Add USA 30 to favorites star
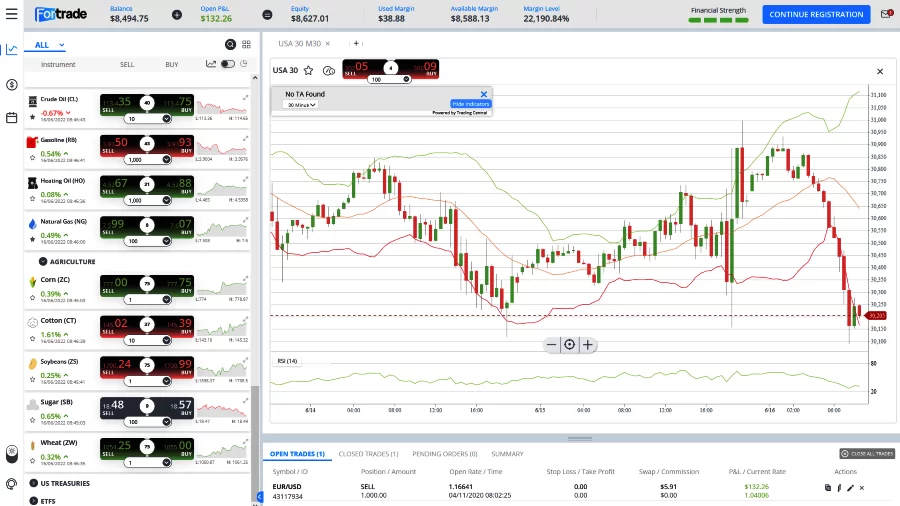Screen dimensions: 900x506 [x=308, y=71]
